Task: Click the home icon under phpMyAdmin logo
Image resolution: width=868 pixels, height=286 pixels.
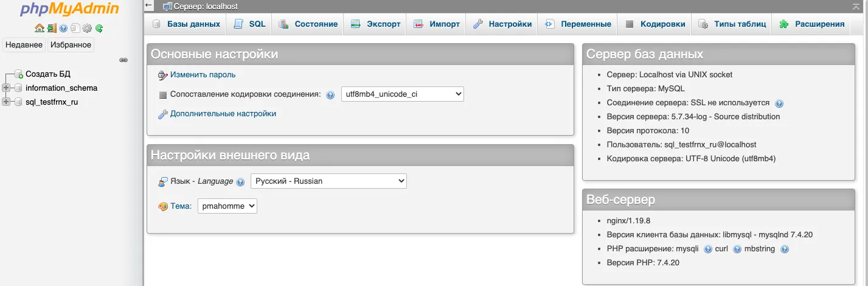Action: tap(39, 28)
